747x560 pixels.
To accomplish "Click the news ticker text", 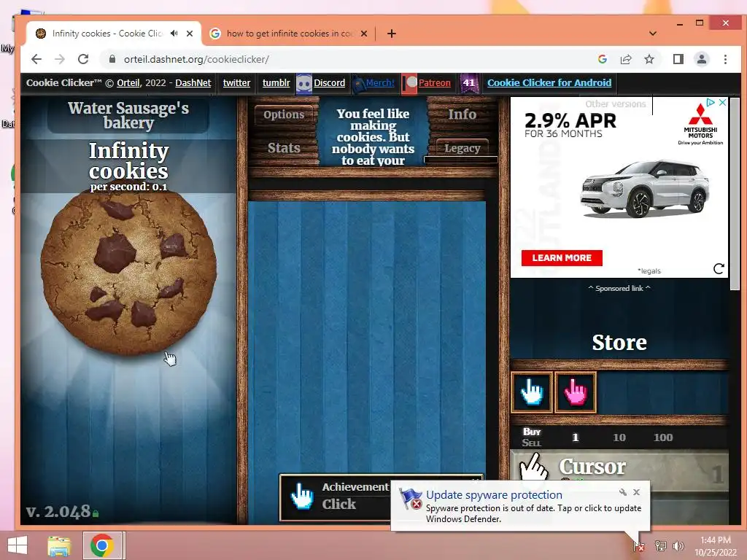I will coord(373,136).
